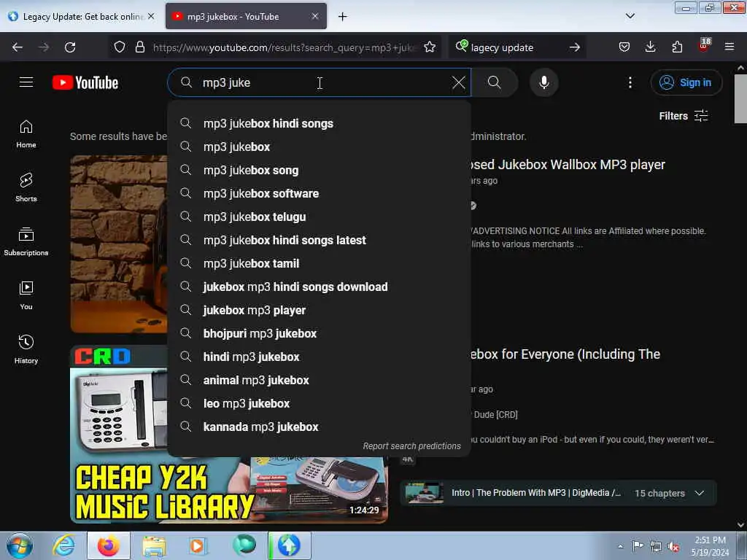The width and height of the screenshot is (747, 560).
Task: Open the list all tabs dropdown
Action: [x=630, y=16]
